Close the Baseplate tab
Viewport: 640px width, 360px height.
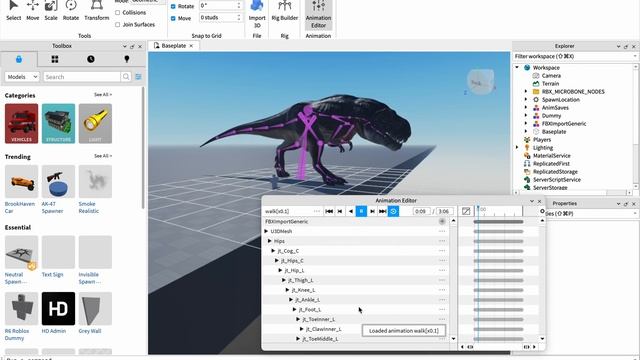click(191, 46)
